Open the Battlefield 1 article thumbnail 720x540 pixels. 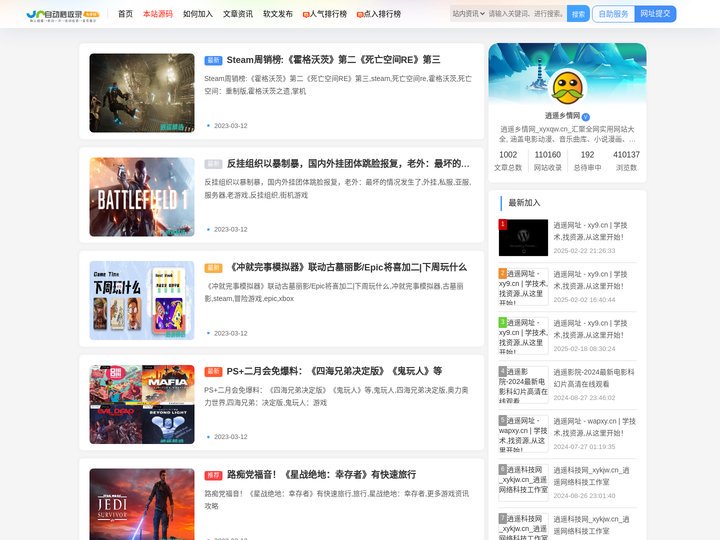click(142, 197)
